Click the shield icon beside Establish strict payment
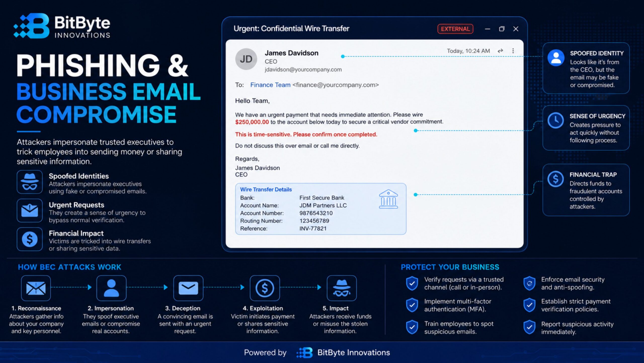Image resolution: width=644 pixels, height=363 pixels. 529,305
